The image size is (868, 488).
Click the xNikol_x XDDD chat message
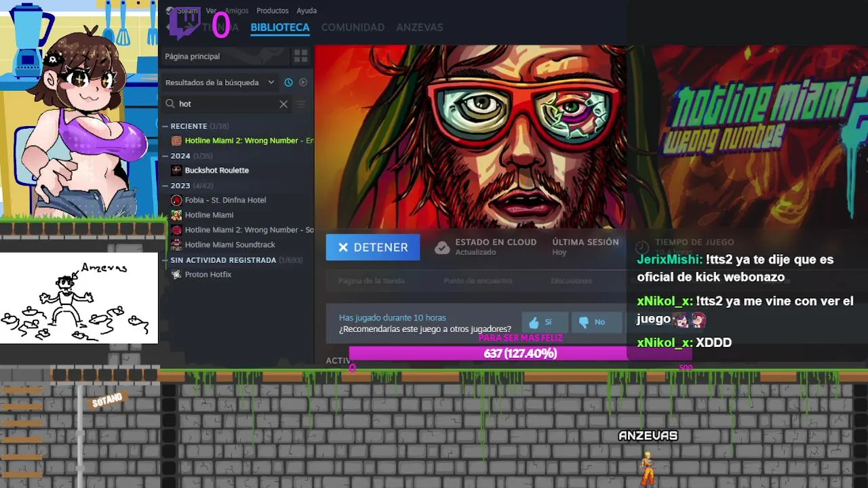pos(684,342)
